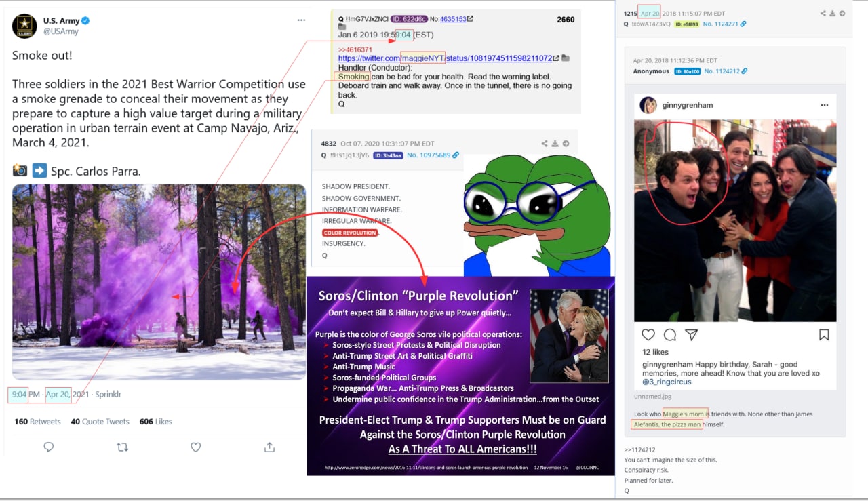Click the No. 1124271 post link
Screen dimensions: 868x501
coord(724,24)
